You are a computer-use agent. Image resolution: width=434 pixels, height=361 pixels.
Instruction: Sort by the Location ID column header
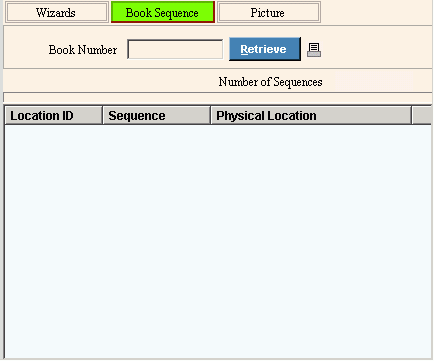click(x=53, y=116)
